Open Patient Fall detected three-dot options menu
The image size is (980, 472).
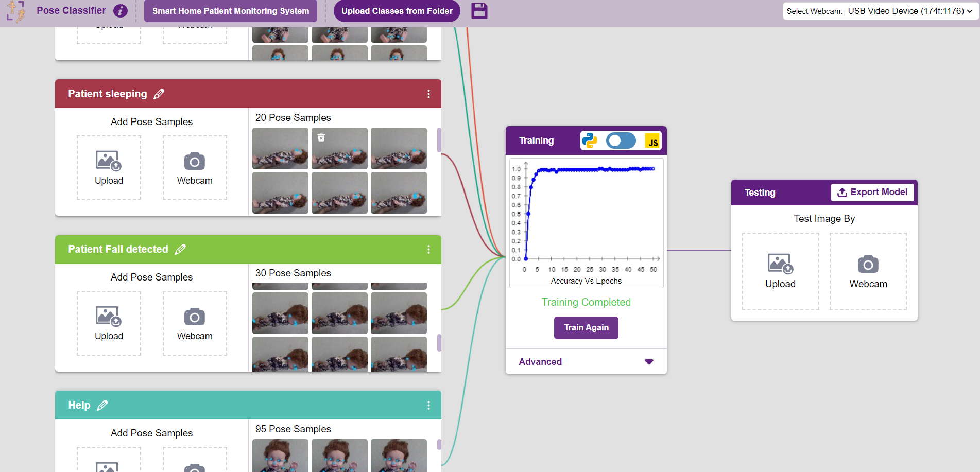point(428,249)
